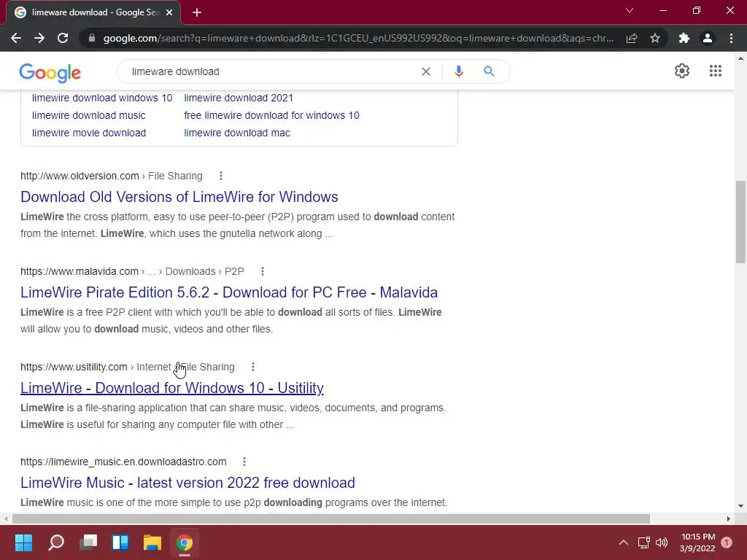The width and height of the screenshot is (747, 560).
Task: Share this page from address bar
Action: [632, 38]
